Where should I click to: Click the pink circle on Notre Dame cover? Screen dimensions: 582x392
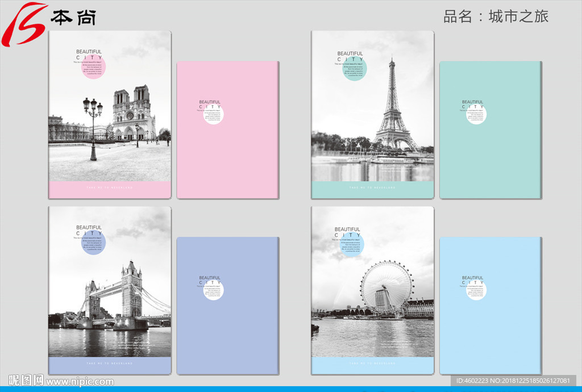[x=93, y=68]
